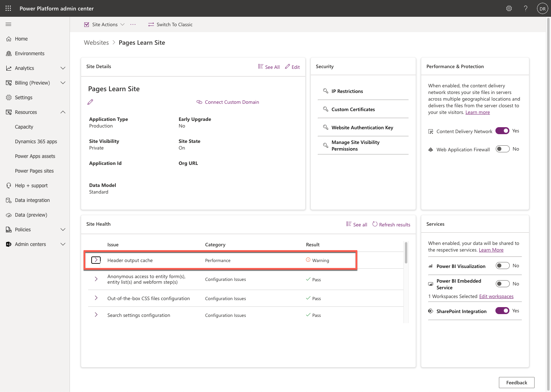Image resolution: width=551 pixels, height=392 pixels.
Task: Click the Data integration icon
Action: (x=9, y=200)
